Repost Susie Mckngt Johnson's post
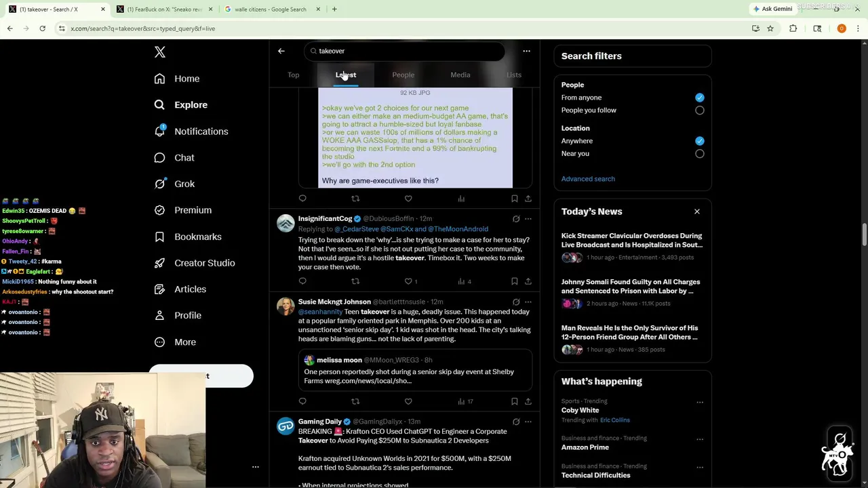The image size is (868, 488). point(355,401)
